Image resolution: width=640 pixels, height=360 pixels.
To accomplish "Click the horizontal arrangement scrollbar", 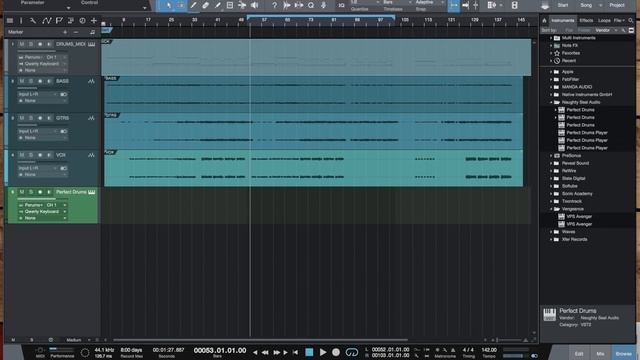I will coord(260,340).
